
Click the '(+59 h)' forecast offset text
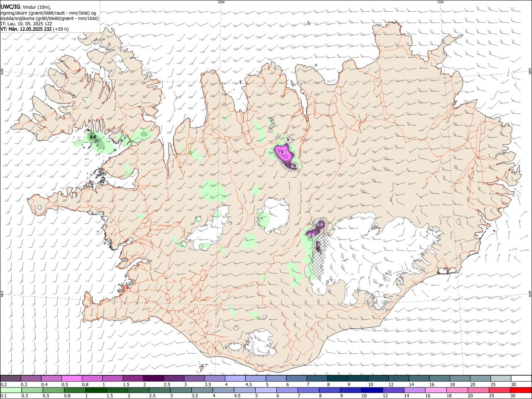coord(61,29)
